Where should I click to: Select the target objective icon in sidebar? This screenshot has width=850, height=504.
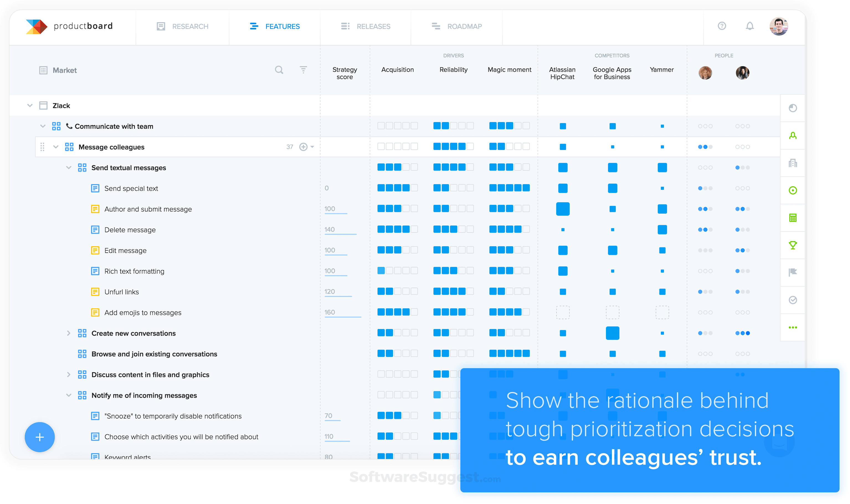pos(793,190)
